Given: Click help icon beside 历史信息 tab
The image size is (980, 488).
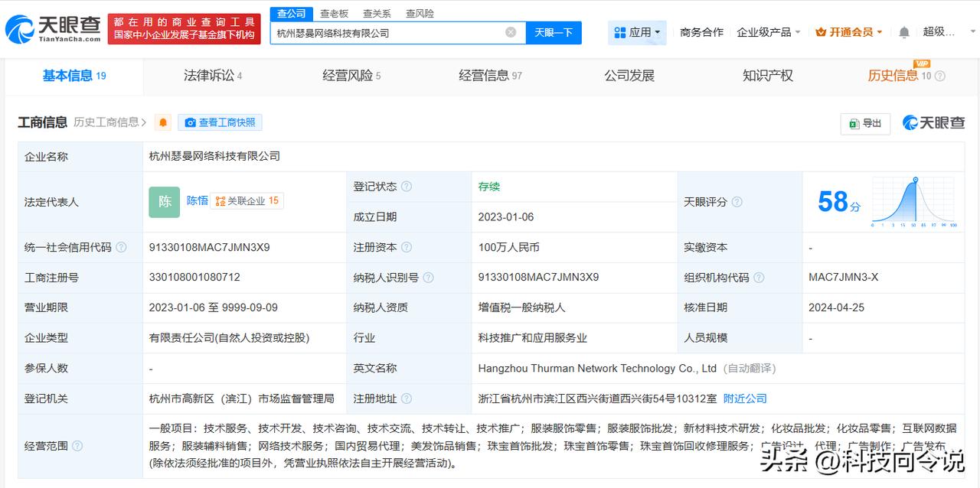Looking at the screenshot, I should [x=940, y=76].
